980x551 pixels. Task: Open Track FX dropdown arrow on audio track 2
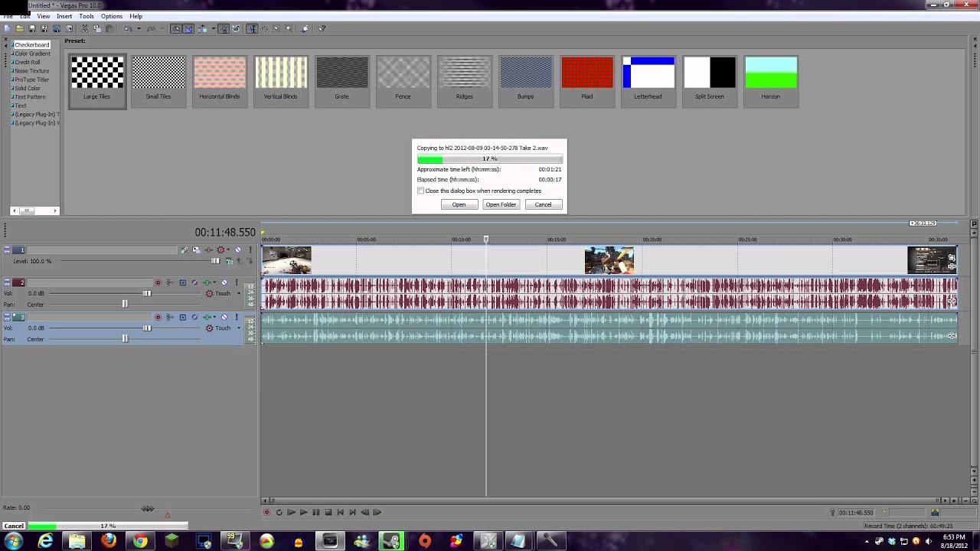(x=214, y=283)
